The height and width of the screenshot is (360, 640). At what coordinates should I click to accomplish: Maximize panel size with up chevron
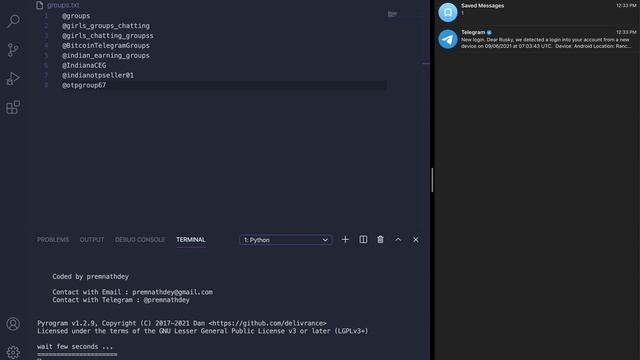click(398, 240)
